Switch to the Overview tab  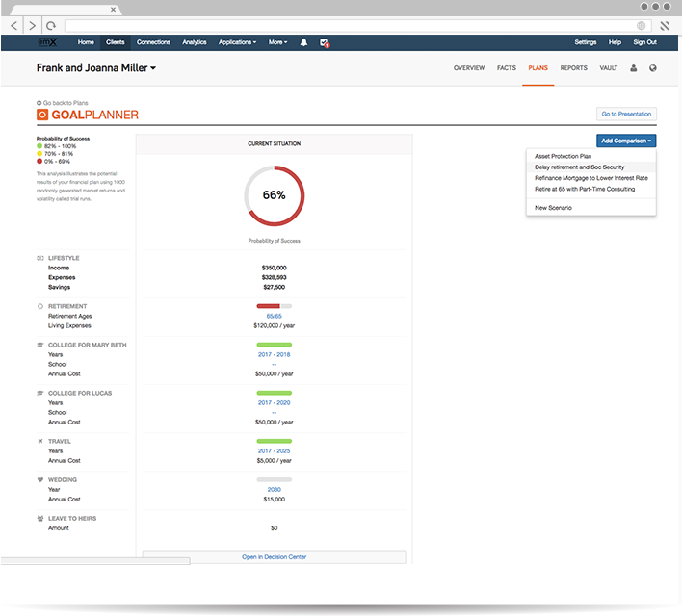coord(469,68)
